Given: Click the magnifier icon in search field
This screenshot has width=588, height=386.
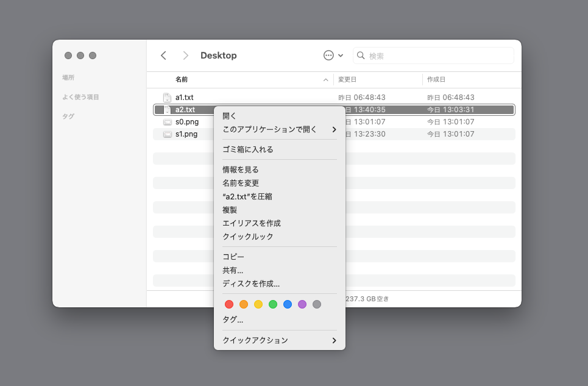Looking at the screenshot, I should 361,55.
